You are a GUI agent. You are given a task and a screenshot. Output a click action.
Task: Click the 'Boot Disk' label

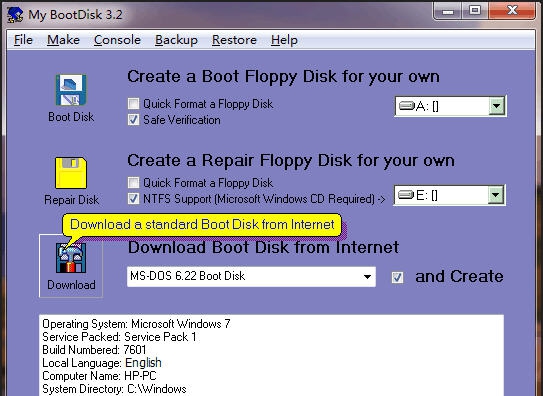point(71,117)
